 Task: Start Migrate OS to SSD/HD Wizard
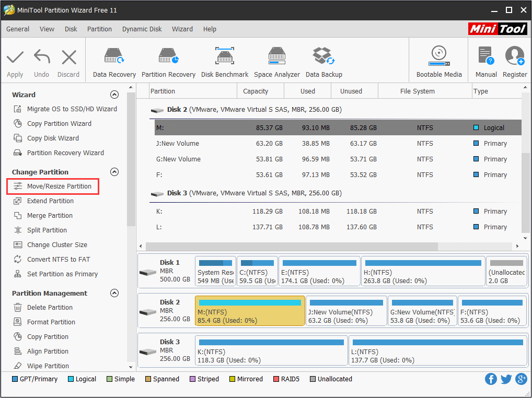coord(65,109)
